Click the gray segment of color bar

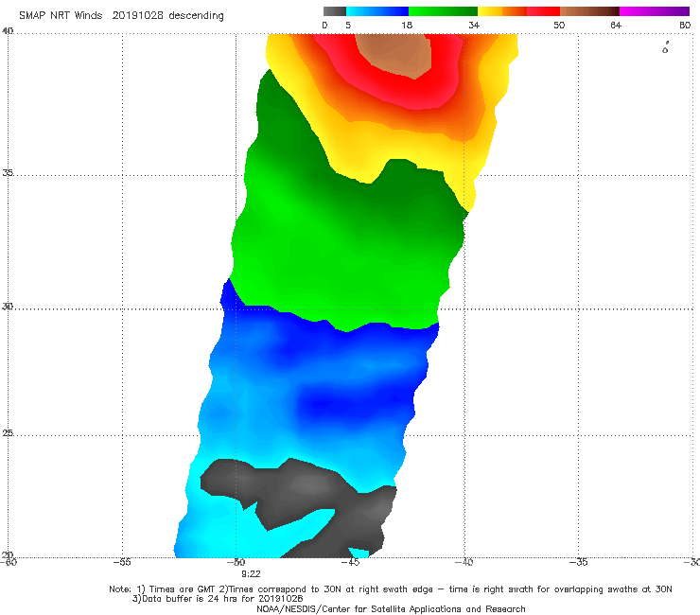click(334, 11)
